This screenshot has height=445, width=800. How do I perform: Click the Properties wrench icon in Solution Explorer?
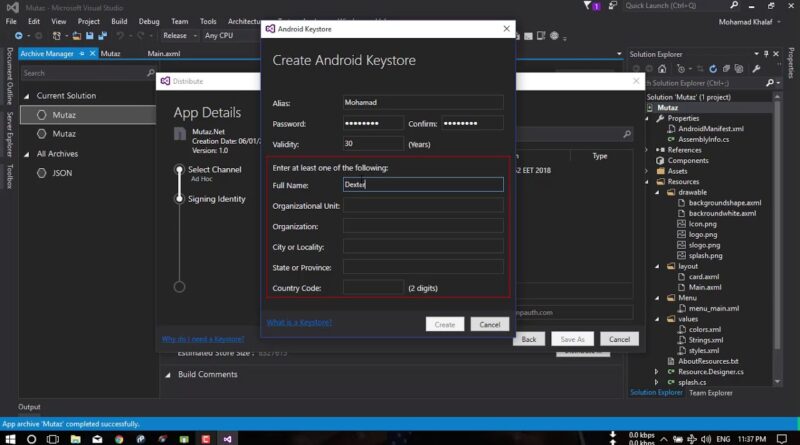(x=756, y=69)
